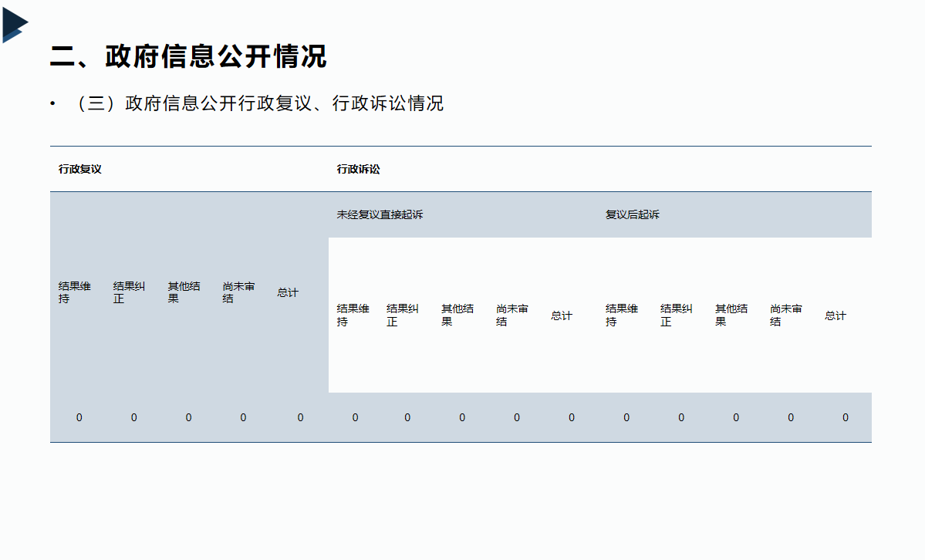Click the dark blue triangle logo

click(15, 25)
